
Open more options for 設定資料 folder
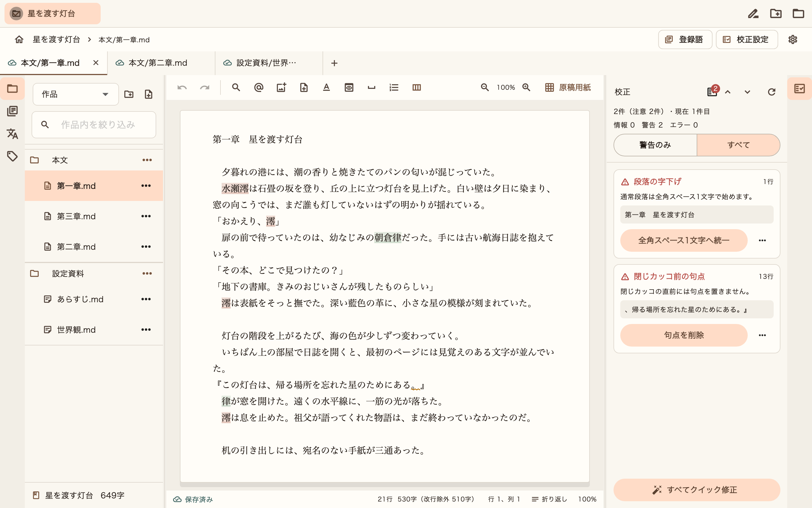[147, 273]
